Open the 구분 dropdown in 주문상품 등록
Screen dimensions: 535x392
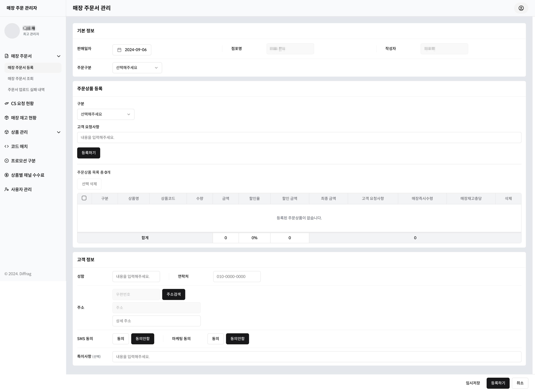(106, 114)
